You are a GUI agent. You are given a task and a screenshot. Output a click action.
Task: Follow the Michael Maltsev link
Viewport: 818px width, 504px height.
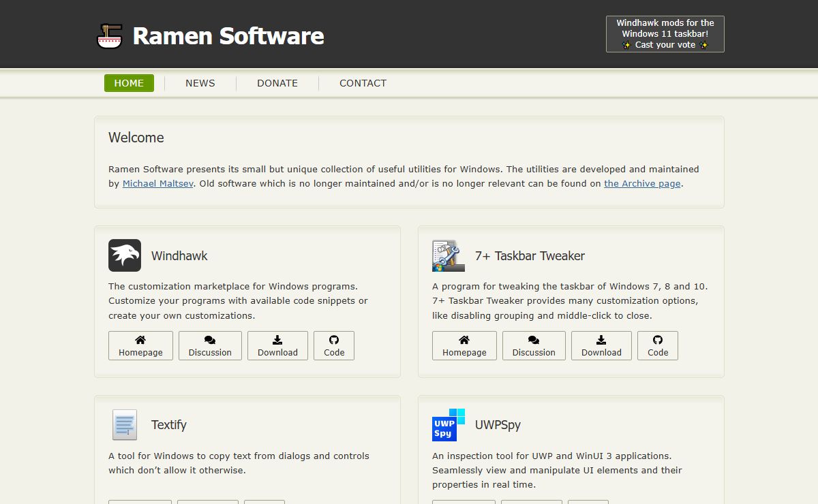click(158, 183)
